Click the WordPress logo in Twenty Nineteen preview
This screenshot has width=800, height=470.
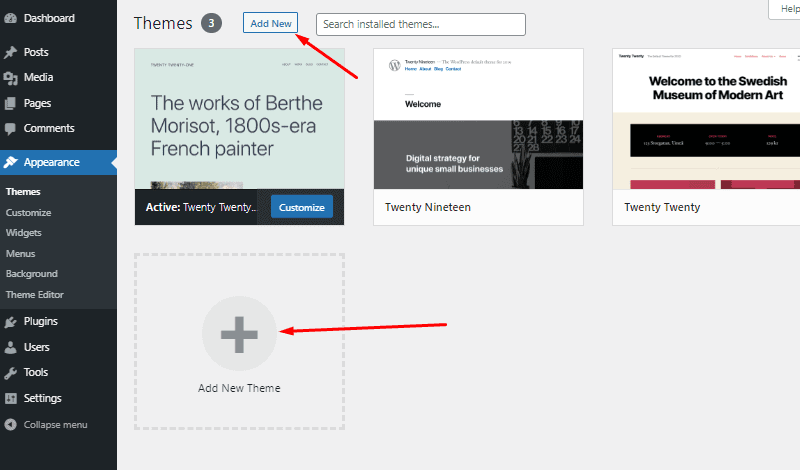(x=394, y=65)
